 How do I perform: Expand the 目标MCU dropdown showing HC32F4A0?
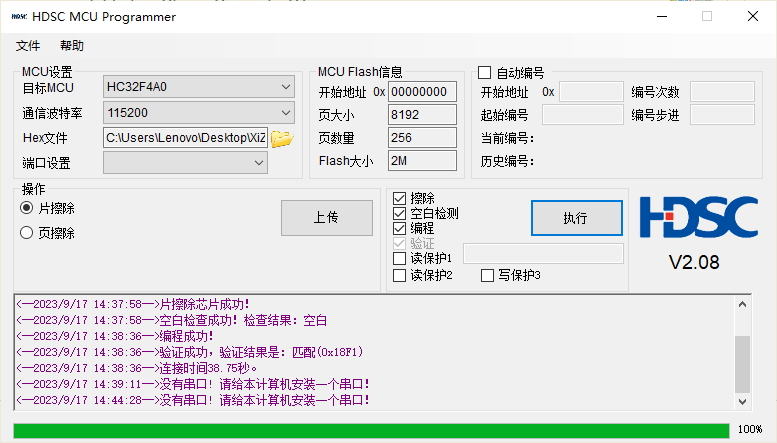[x=199, y=87]
